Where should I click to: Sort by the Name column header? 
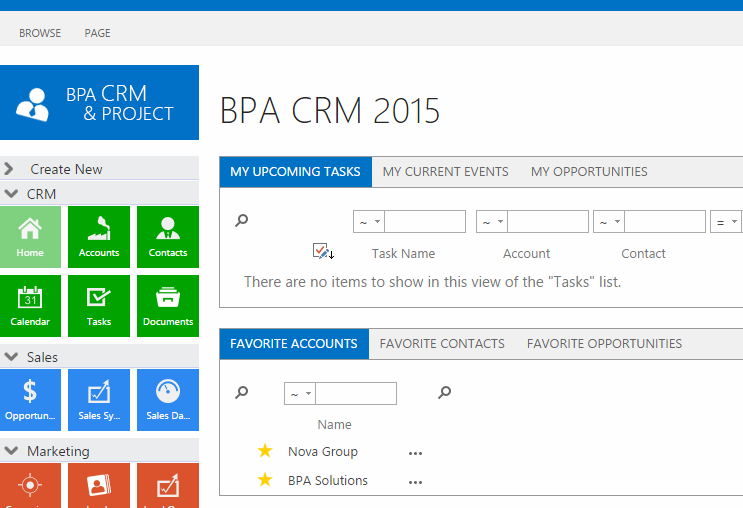coord(334,425)
